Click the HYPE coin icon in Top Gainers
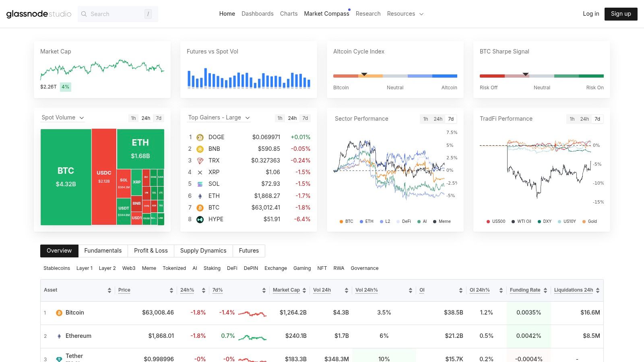Viewport: 644px width, 362px height. (x=200, y=219)
